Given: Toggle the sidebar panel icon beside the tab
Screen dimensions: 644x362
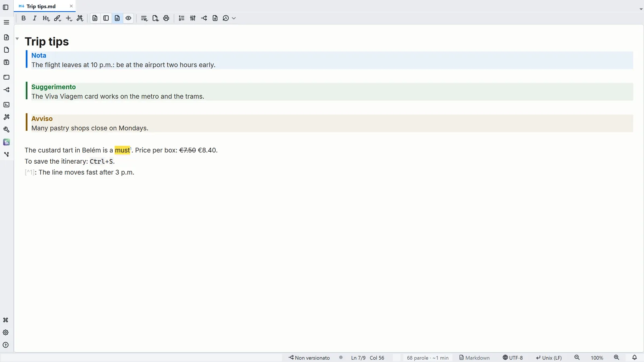Looking at the screenshot, I should [x=6, y=7].
